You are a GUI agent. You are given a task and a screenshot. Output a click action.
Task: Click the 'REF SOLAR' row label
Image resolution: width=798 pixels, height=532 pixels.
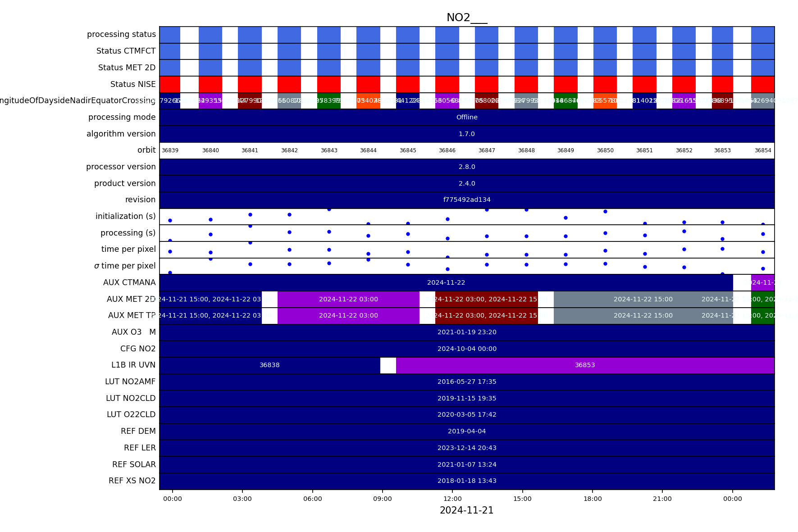coord(134,464)
